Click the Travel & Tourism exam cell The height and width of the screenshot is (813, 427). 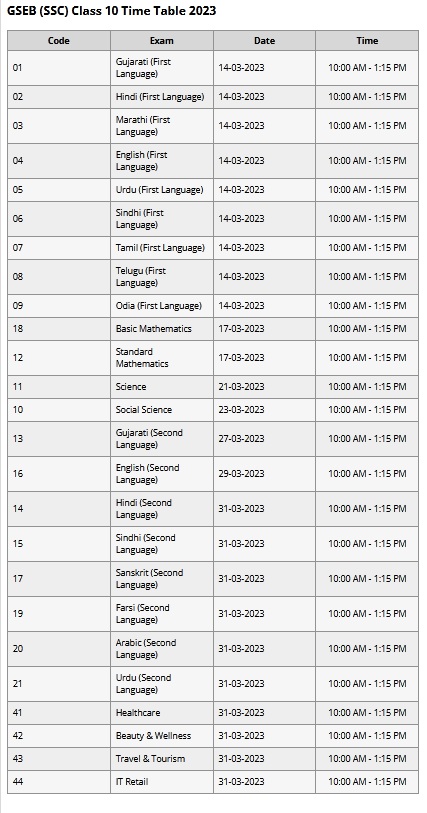click(x=162, y=759)
